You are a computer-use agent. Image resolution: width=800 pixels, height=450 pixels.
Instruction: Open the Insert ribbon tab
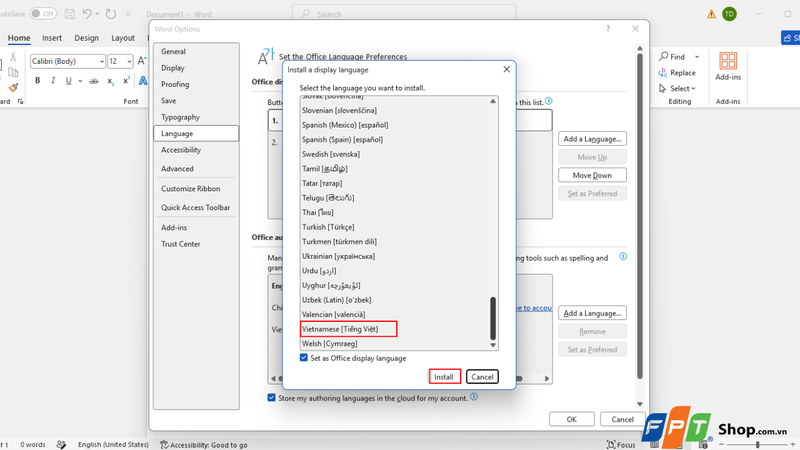click(x=52, y=38)
